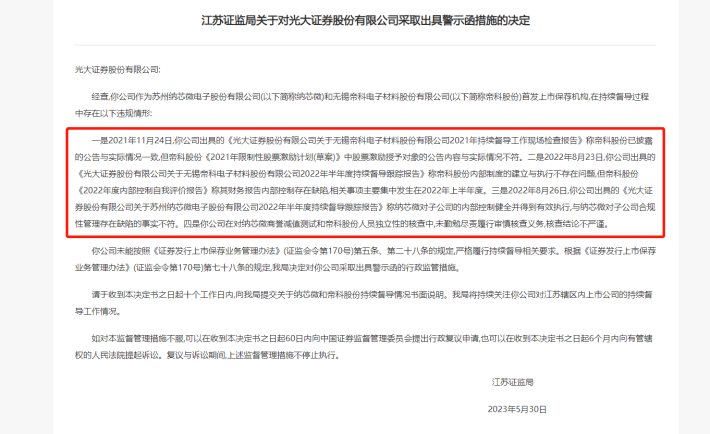Viewport: 710px width, 434px height.
Task: Click the text 第五条、第二十八条
Action: click(x=391, y=251)
